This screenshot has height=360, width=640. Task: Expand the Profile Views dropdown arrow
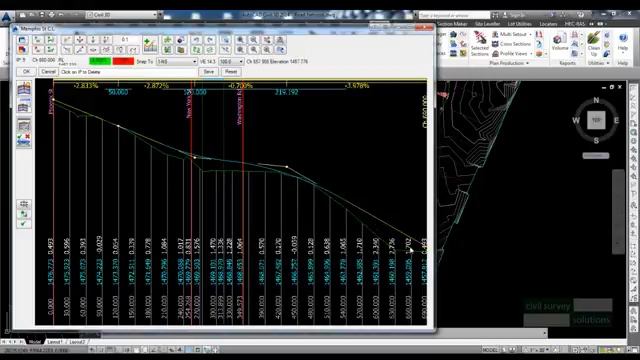pyautogui.click(x=531, y=54)
